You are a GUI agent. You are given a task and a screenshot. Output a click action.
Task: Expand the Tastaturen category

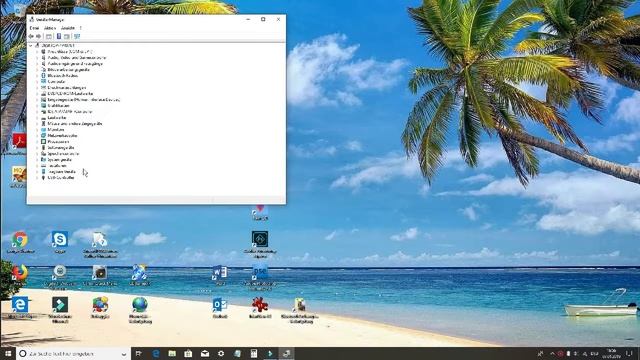coord(37,166)
